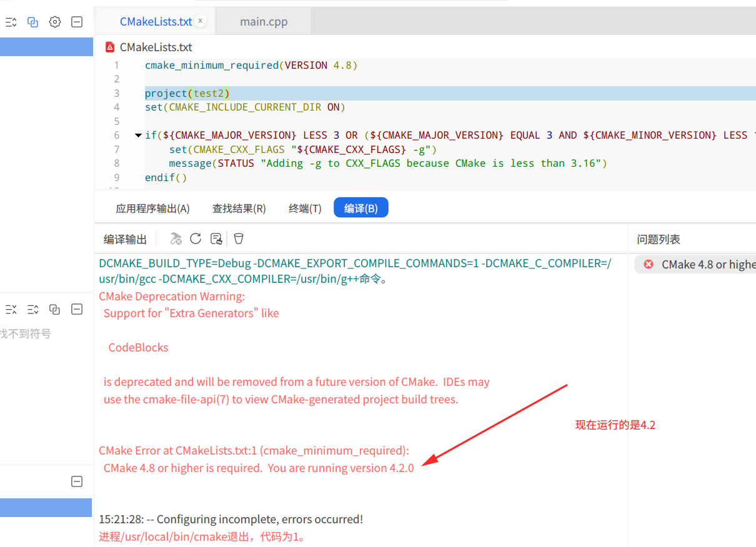Click the red CMake file icon below the tabs
The image size is (756, 547).
[111, 47]
